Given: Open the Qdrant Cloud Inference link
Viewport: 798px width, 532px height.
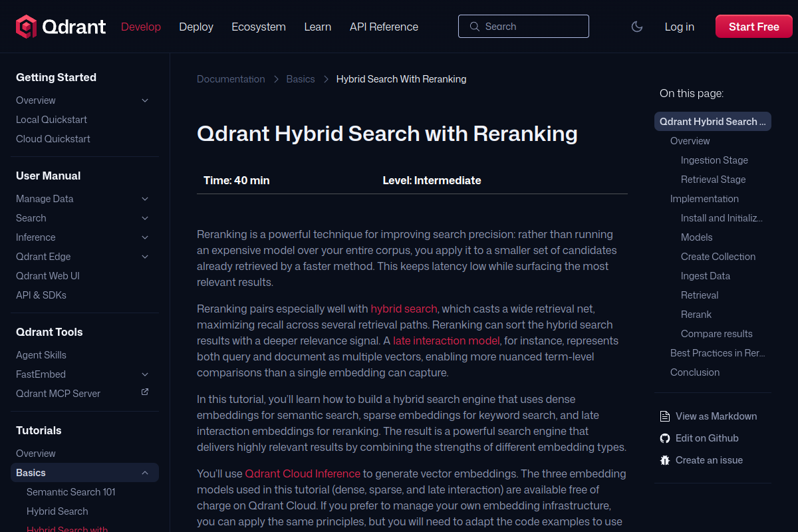Looking at the screenshot, I should (303, 473).
